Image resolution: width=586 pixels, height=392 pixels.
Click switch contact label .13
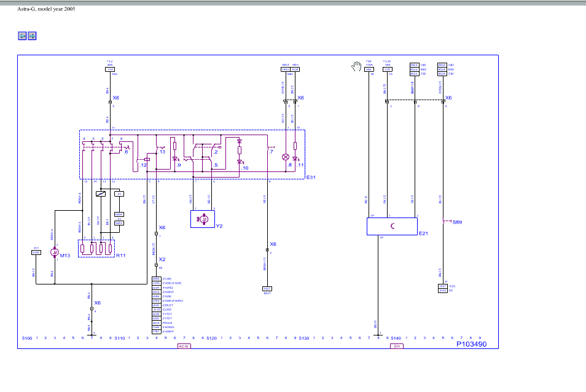pos(162,152)
